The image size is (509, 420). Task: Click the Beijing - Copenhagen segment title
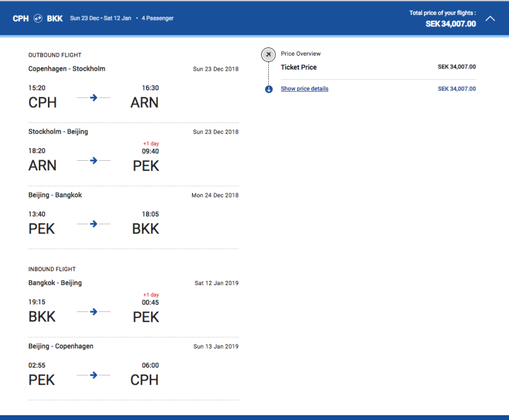coord(61,346)
